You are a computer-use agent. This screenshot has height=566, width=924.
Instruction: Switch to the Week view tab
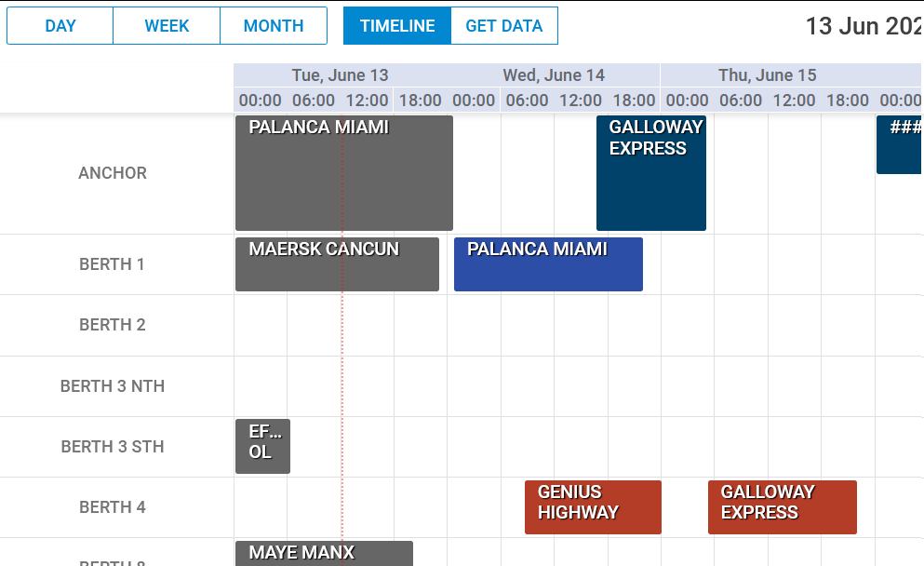[167, 26]
